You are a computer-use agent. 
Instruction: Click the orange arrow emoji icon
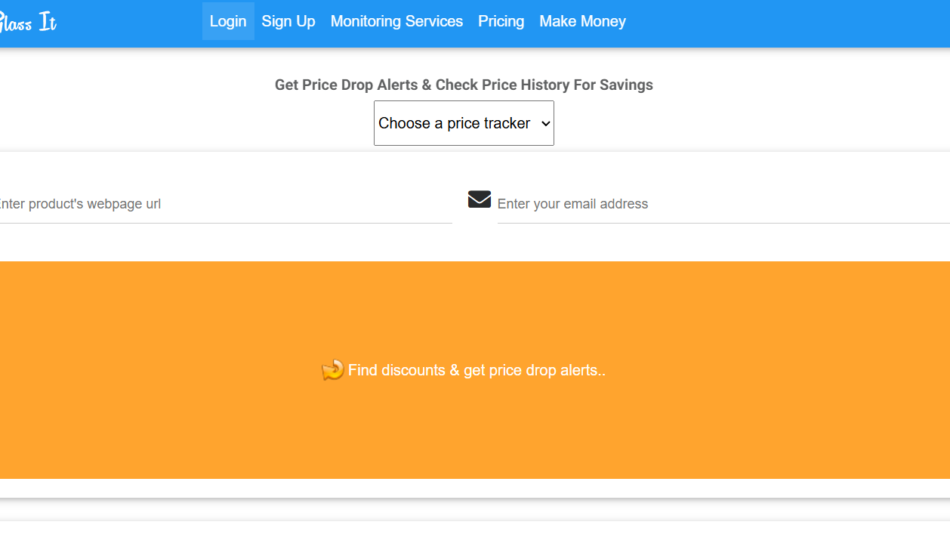[x=332, y=370]
